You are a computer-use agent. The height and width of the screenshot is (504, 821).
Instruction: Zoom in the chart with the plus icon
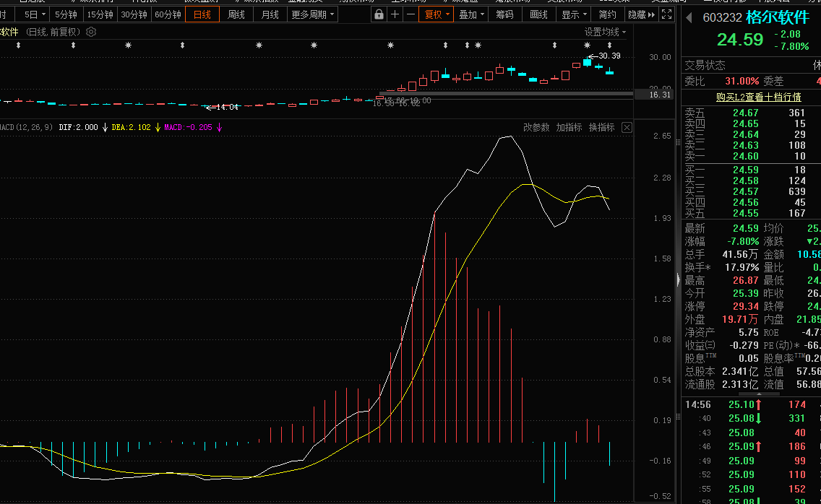(395, 14)
